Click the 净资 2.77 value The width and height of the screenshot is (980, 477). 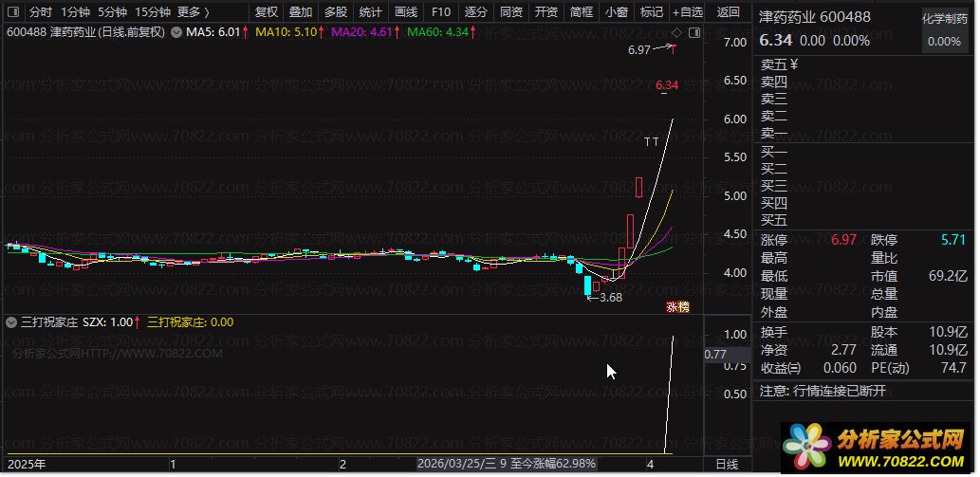point(843,350)
